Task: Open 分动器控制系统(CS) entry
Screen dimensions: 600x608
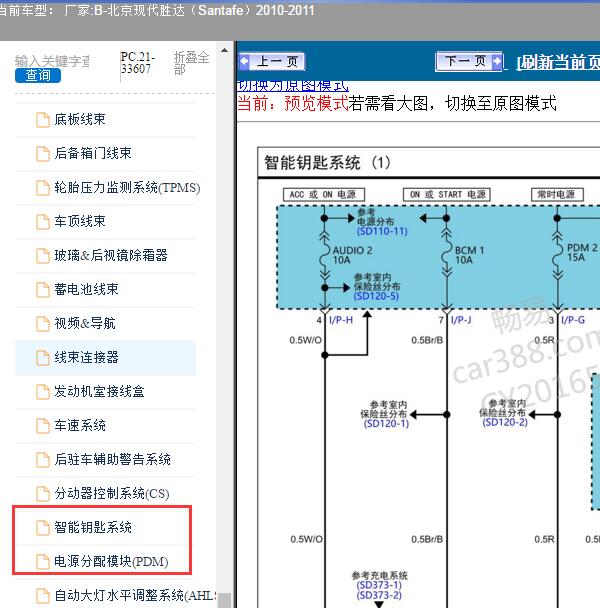Action: [x=112, y=493]
